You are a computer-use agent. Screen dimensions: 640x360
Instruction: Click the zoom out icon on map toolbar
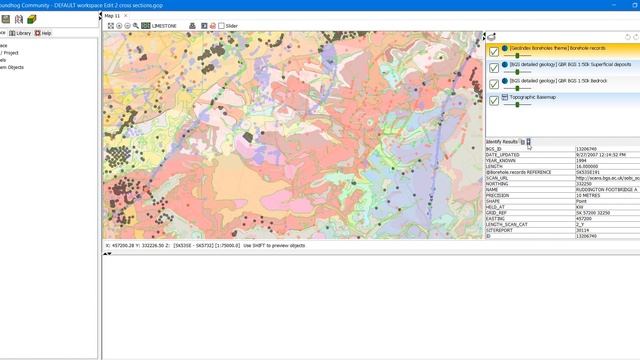pos(127,26)
